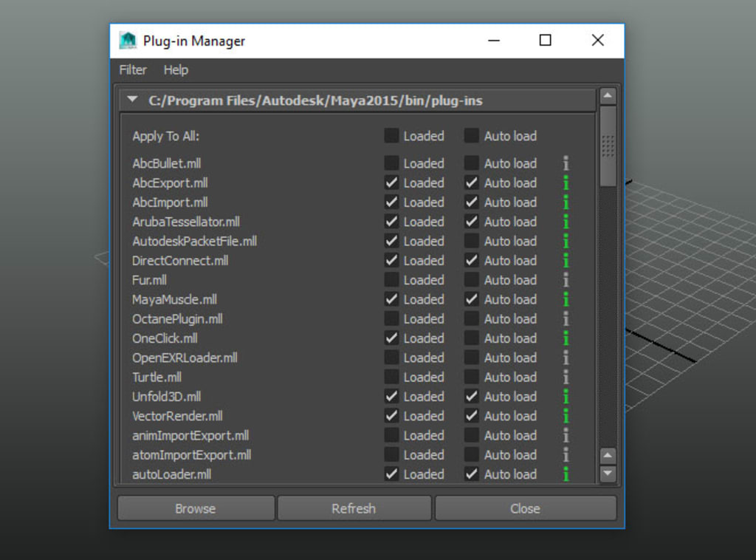Viewport: 756px width, 560px height.
Task: Check Auto load for OneClick.mll
Action: 471,338
